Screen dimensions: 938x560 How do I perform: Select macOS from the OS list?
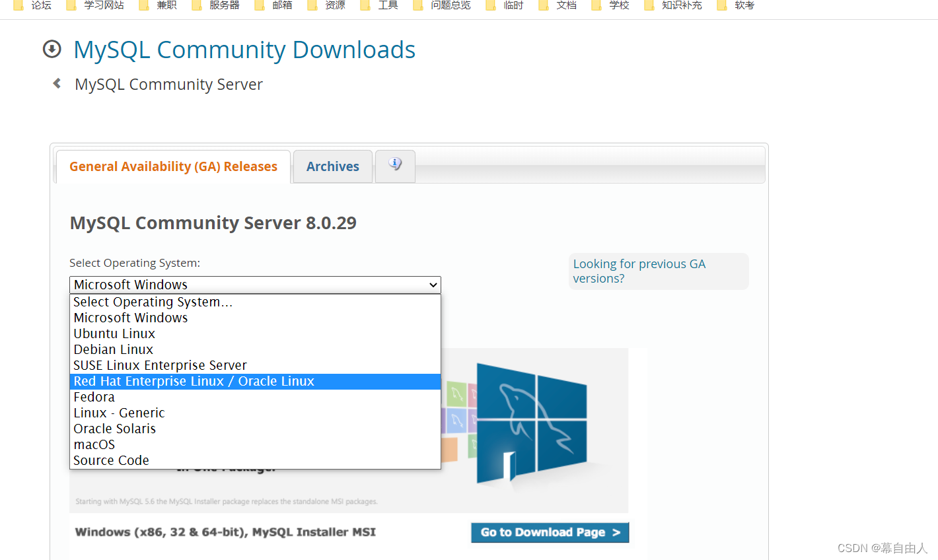tap(255, 444)
